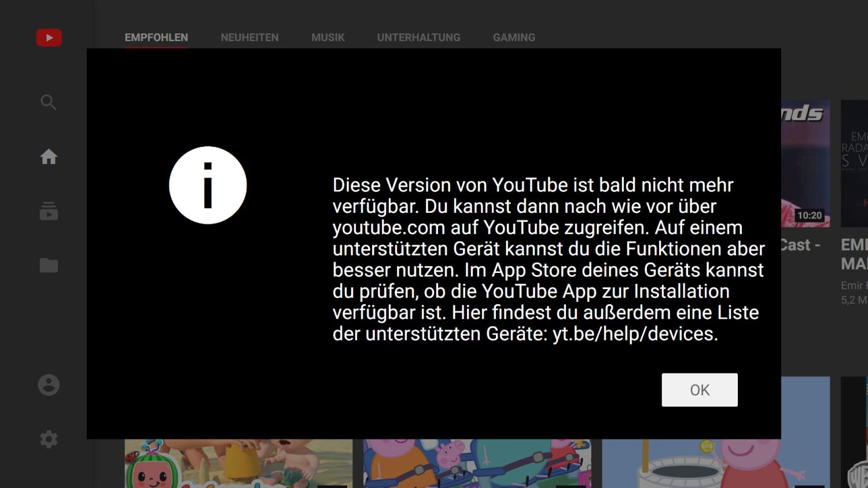Open the Cocomelon video thumbnail
Screen dimensions: 868x488
click(x=238, y=463)
